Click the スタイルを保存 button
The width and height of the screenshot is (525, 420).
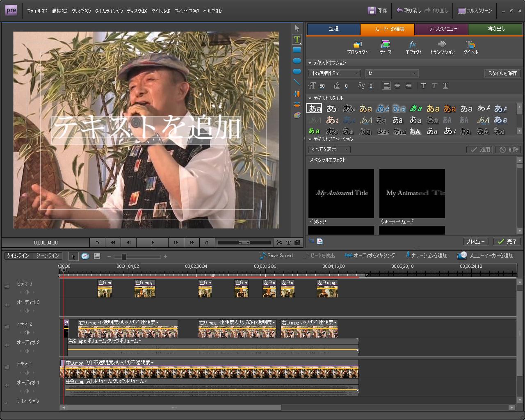point(502,73)
